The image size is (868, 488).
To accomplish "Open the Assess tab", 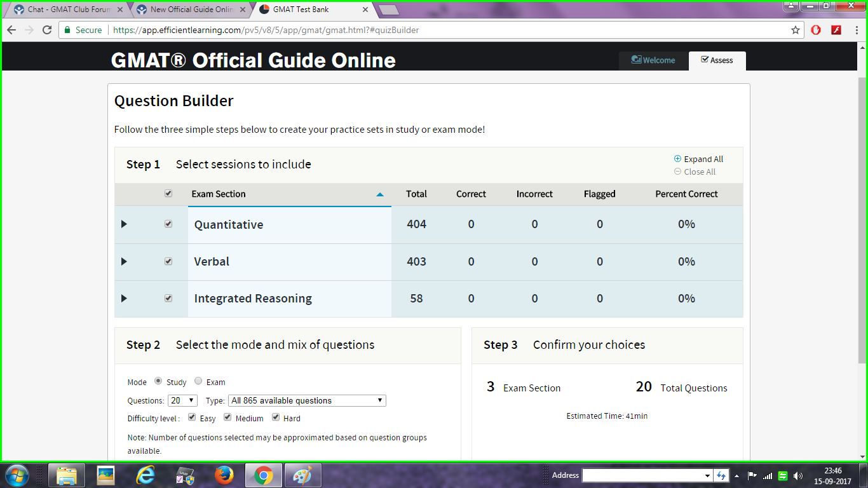I will click(717, 60).
